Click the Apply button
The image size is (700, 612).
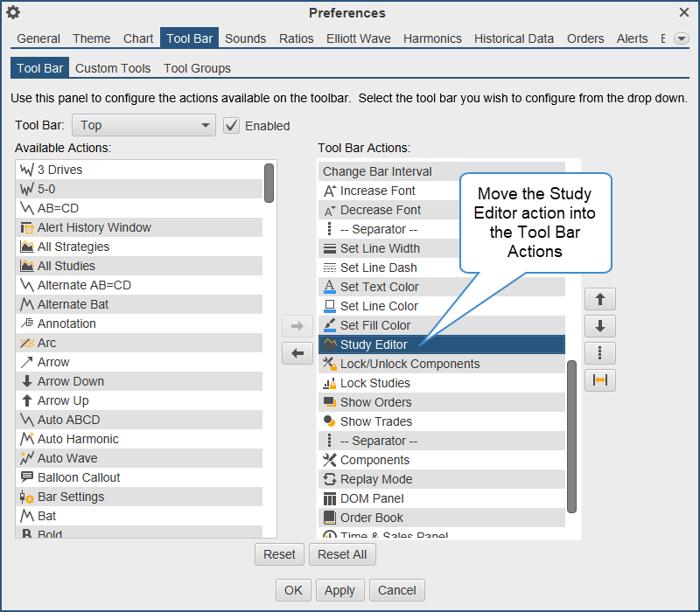tap(339, 590)
